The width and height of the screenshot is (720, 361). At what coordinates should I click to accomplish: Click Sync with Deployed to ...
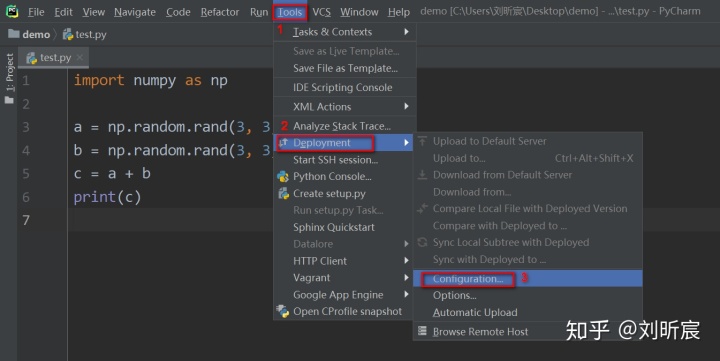pos(528,259)
